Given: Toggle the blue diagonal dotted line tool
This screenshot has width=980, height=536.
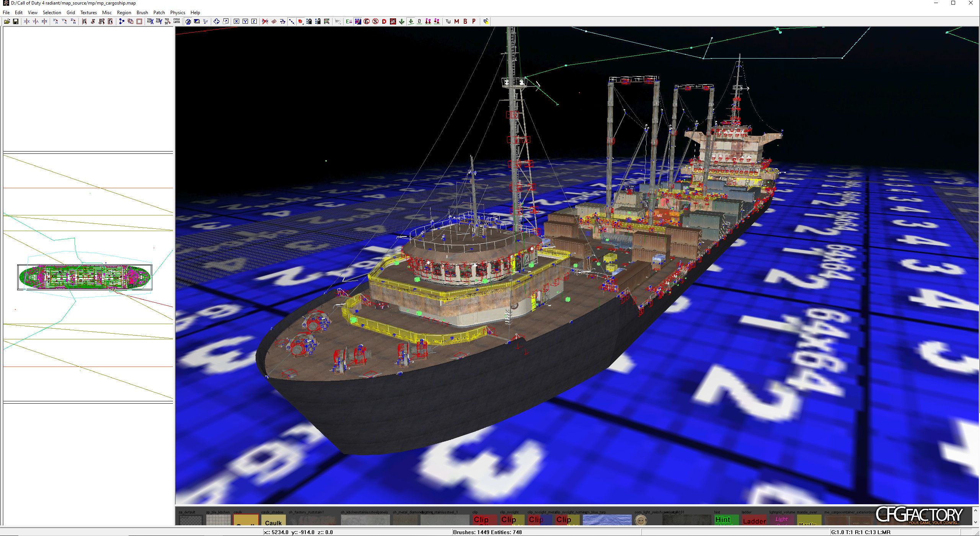Looking at the screenshot, I should [292, 21].
